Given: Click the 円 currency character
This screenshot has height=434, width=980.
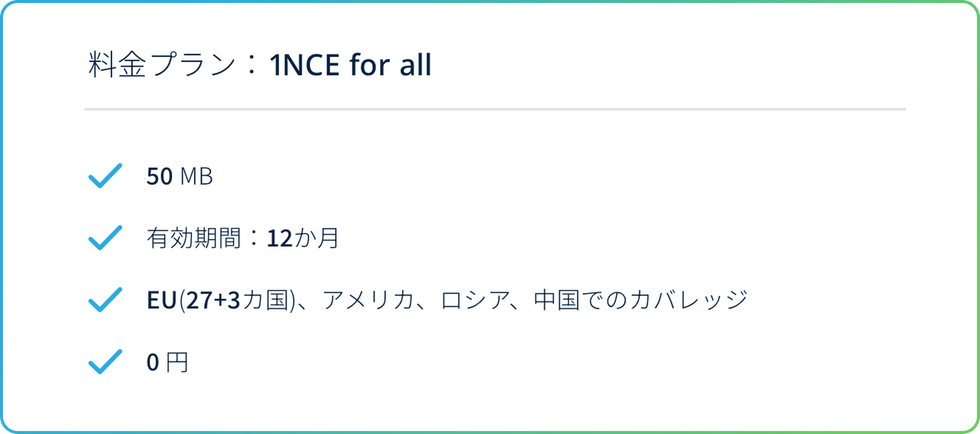Looking at the screenshot, I should tap(177, 363).
